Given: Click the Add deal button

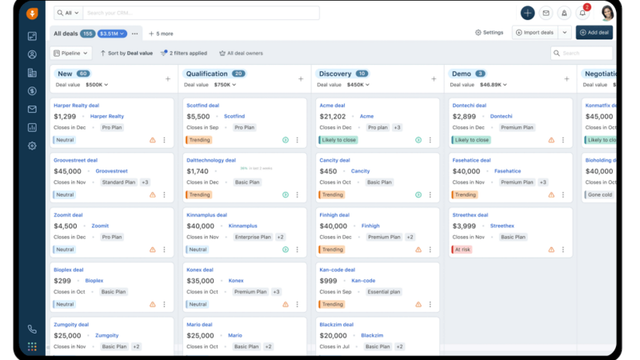Looking at the screenshot, I should coord(594,32).
